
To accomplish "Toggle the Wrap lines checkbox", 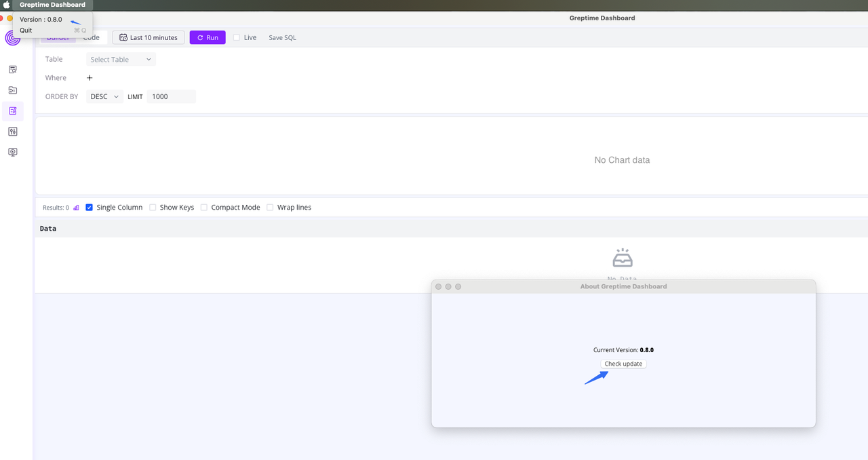I will [x=269, y=207].
